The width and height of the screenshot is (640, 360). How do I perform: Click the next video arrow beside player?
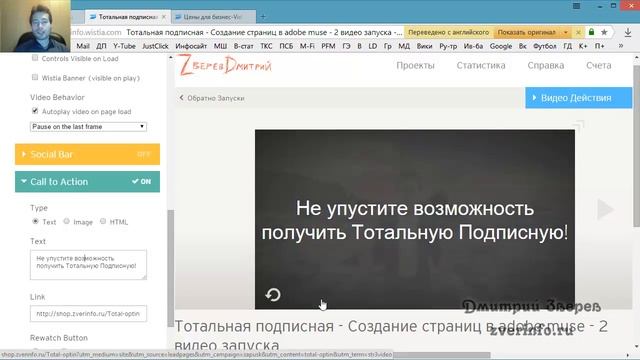(605, 209)
